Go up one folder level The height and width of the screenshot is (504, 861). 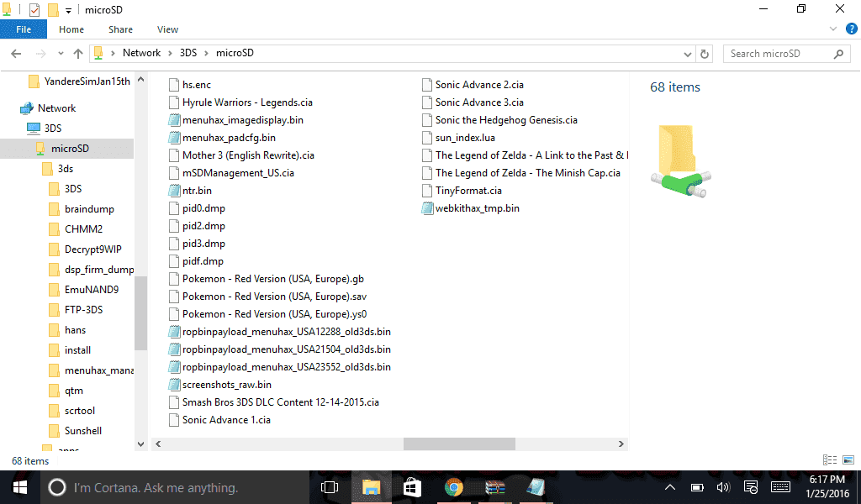[78, 54]
